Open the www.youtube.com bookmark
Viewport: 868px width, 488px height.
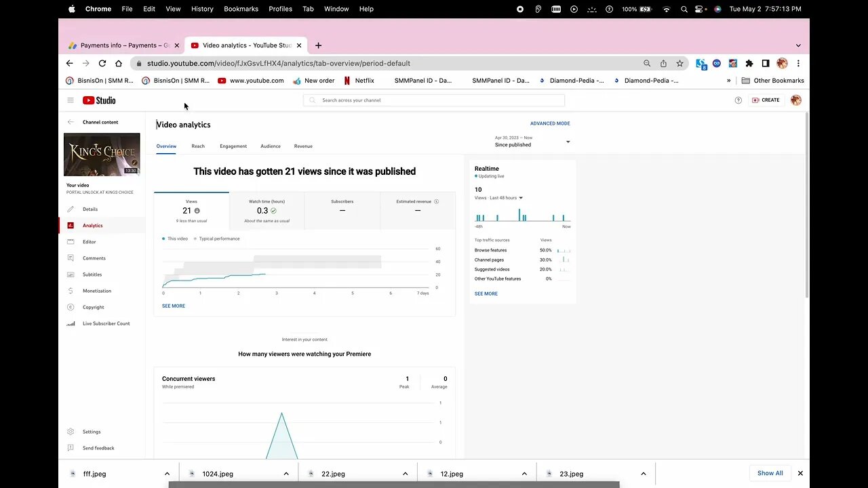251,81
